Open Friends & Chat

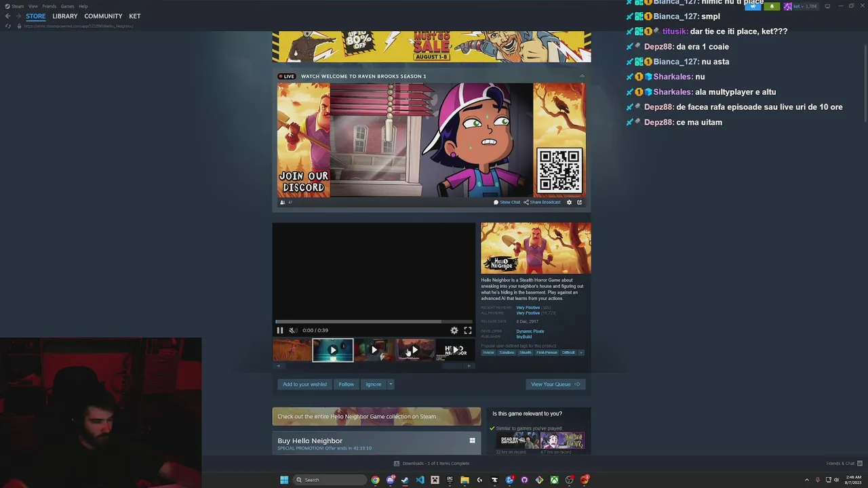coord(844,464)
